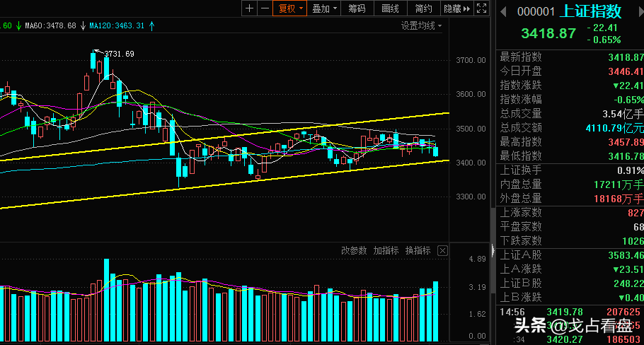Click the plus zoom-in chart button
Viewport: 644px width, 345px height.
pos(249,8)
